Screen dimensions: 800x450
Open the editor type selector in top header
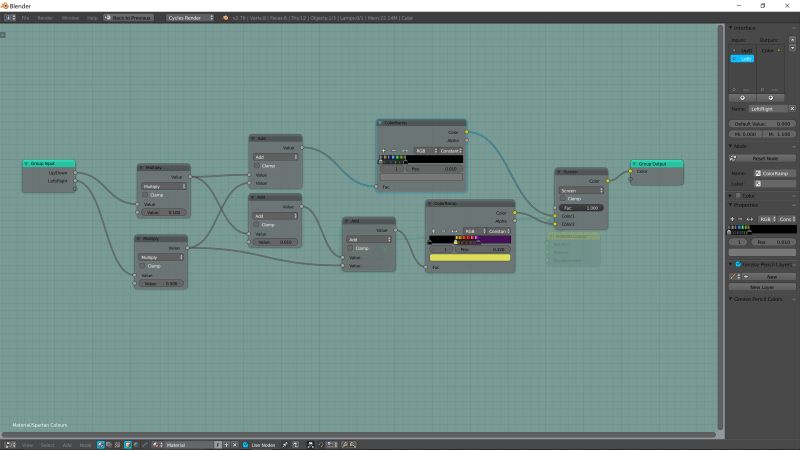coord(10,17)
